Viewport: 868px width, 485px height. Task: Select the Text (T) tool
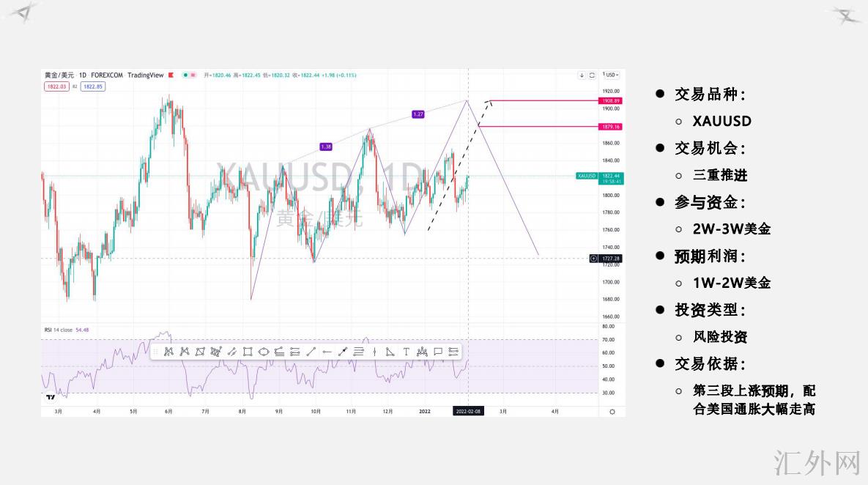pyautogui.click(x=407, y=352)
